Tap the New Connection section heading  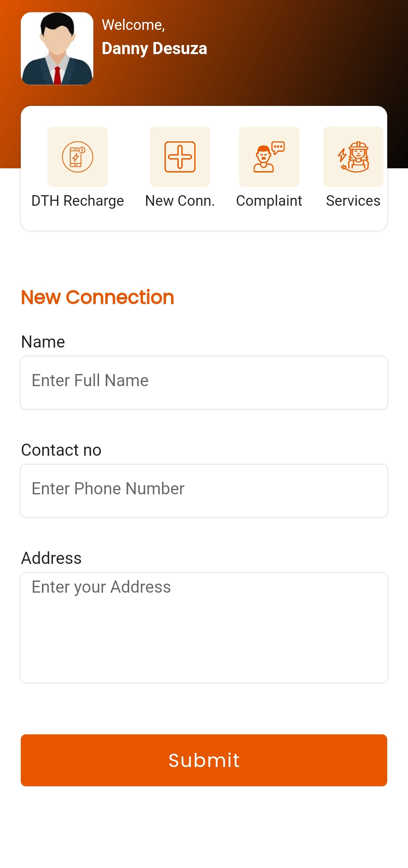click(x=97, y=297)
